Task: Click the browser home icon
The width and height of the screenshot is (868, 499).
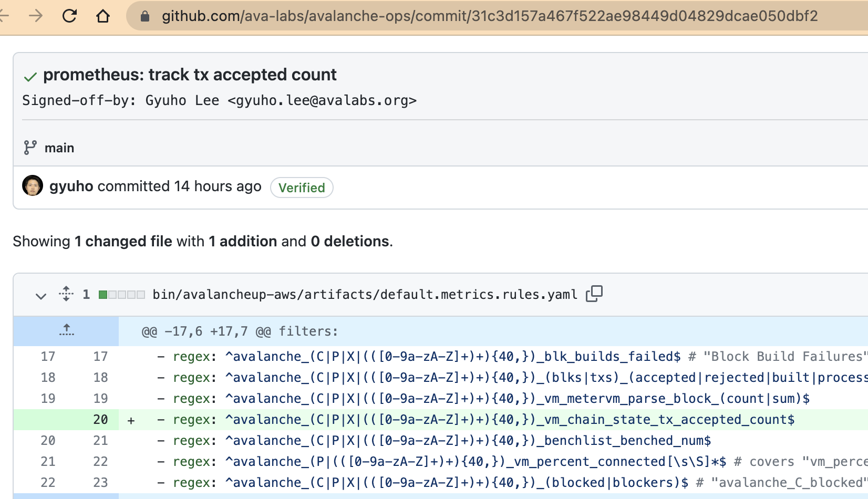Action: [x=103, y=16]
